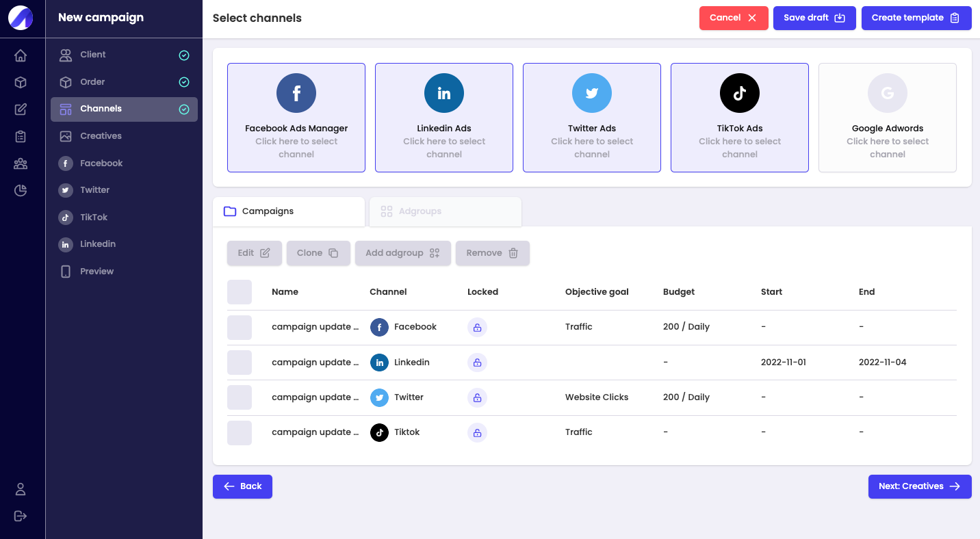The height and width of the screenshot is (539, 980).
Task: Check the Tiktok campaign row checkbox
Action: 240,432
